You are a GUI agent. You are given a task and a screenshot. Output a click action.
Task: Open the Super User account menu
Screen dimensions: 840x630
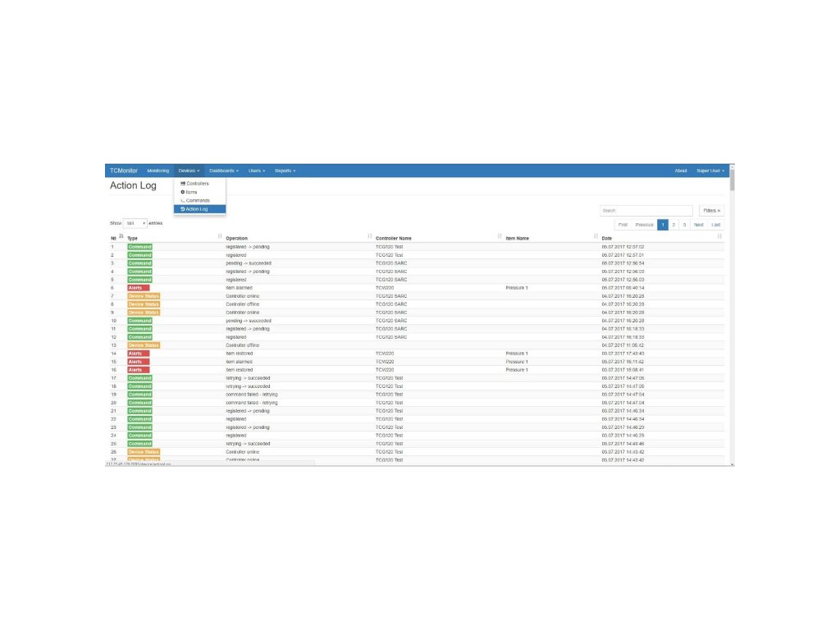coord(710,171)
